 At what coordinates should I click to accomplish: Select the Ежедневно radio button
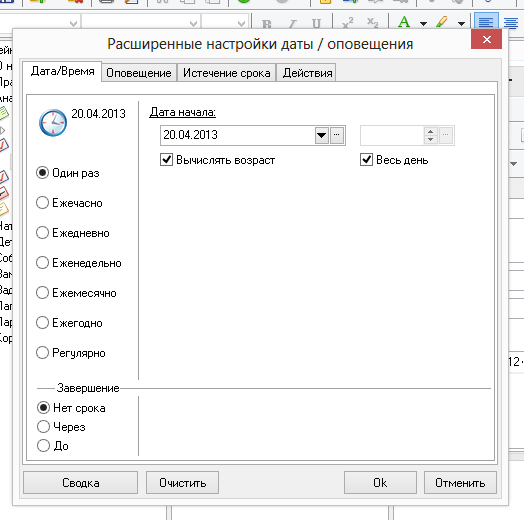pos(73,233)
